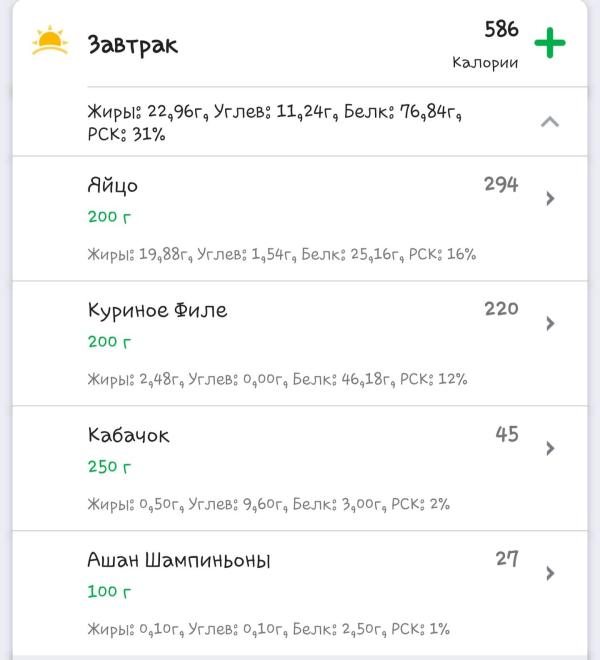Click the 294 calorie value for Яйцо

click(x=501, y=184)
